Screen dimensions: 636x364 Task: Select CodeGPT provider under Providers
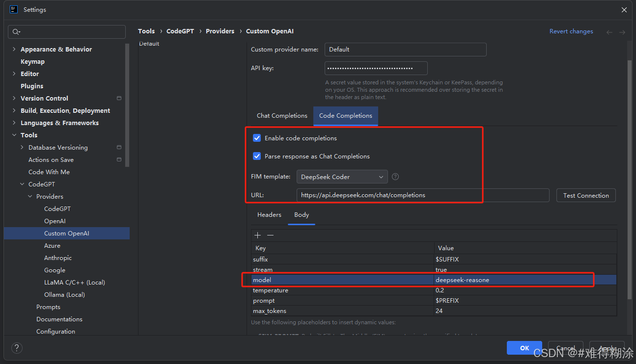[x=57, y=208]
